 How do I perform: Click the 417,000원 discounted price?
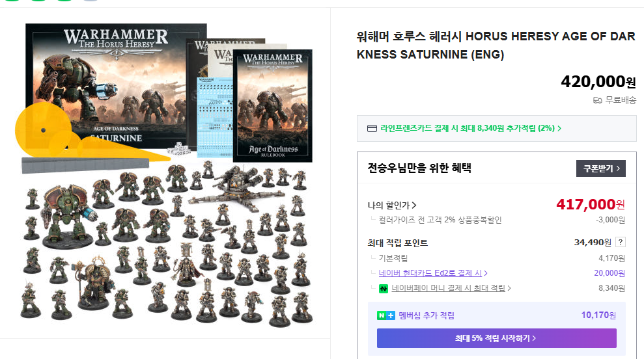click(x=591, y=204)
